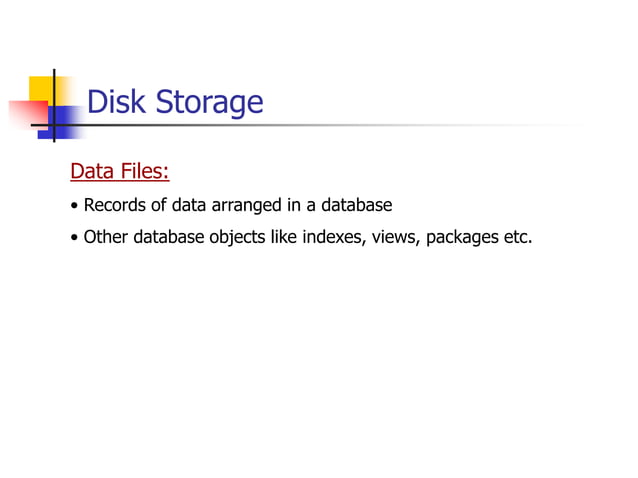Image resolution: width=638 pixels, height=478 pixels.
Task: Click the word 'Storage' in the title
Action: (x=210, y=103)
